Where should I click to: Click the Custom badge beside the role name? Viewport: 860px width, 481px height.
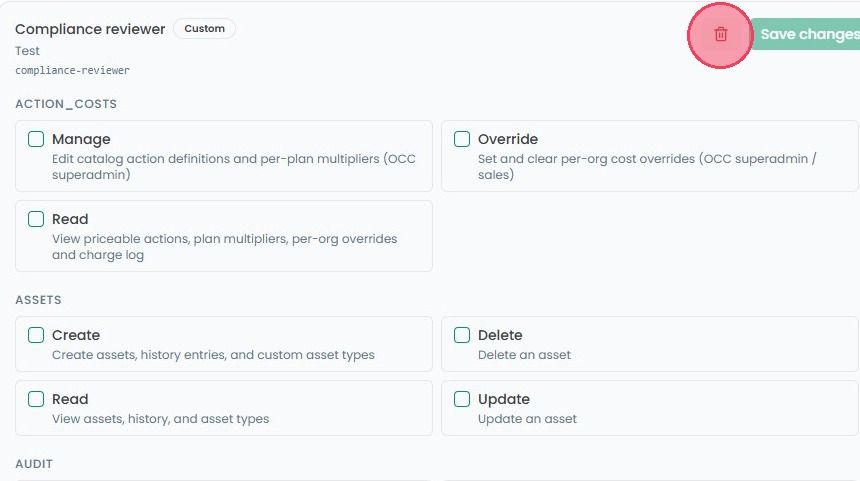[205, 29]
